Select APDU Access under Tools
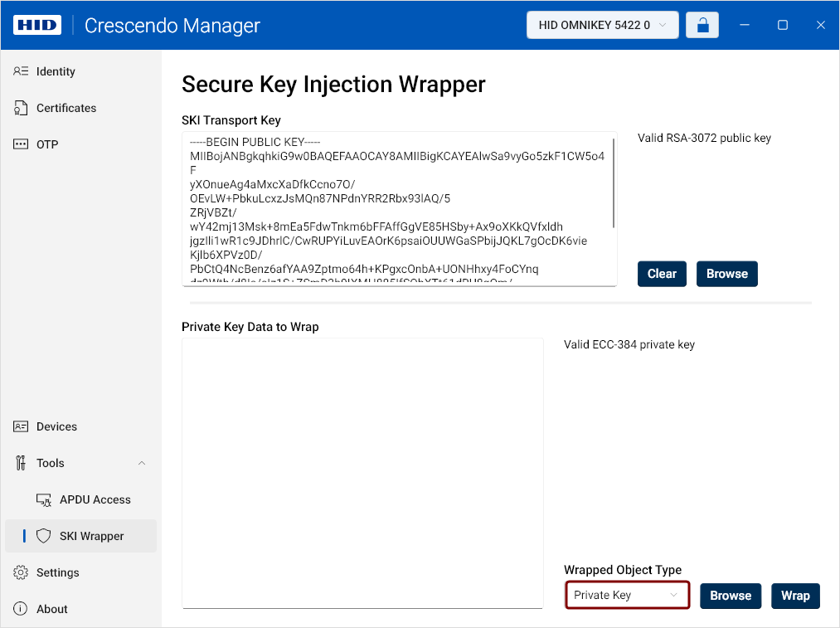This screenshot has height=628, width=840. (81, 499)
